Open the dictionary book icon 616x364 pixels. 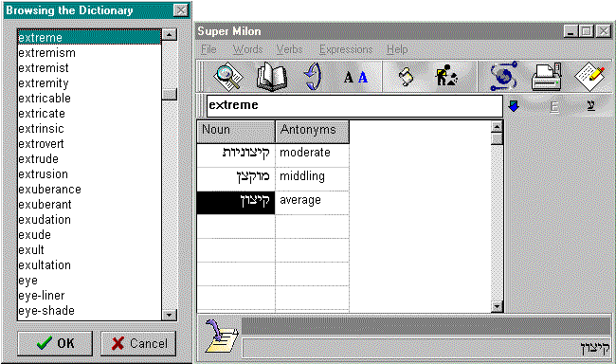271,77
